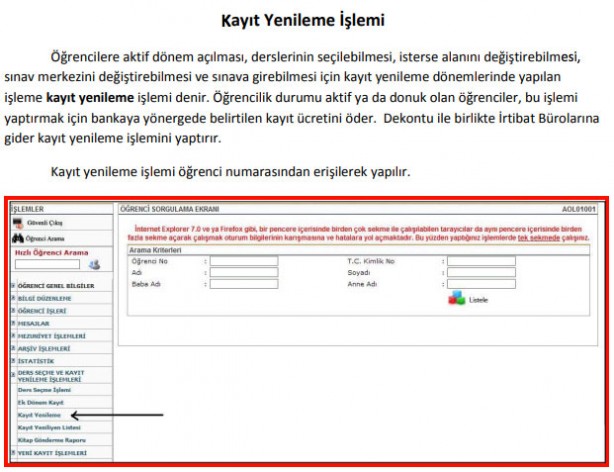
Task: Open Kitap Gönderme Raporu submenu item
Action: click(x=52, y=440)
